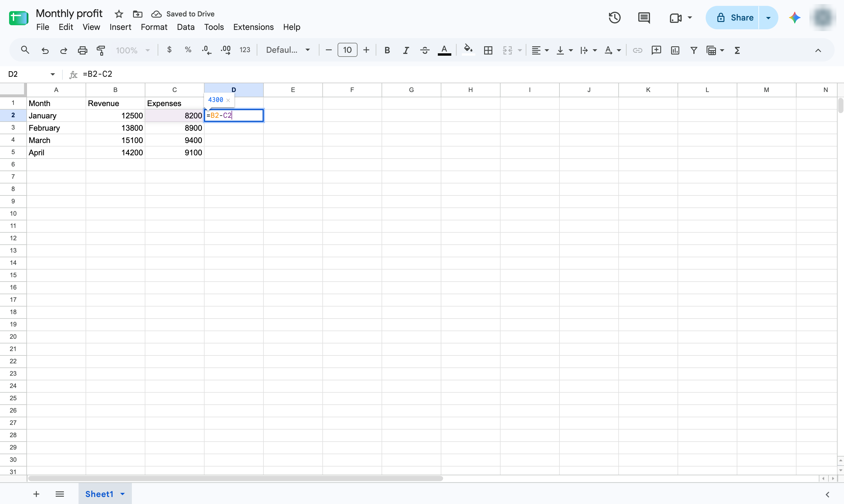Open the fill color picker
844x504 pixels.
(468, 50)
